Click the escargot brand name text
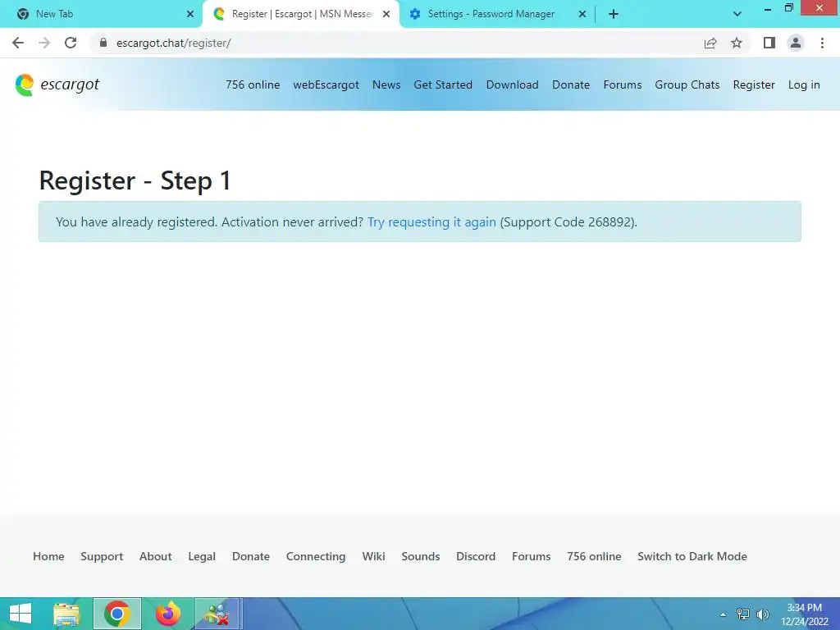The height and width of the screenshot is (630, 840). 70,84
